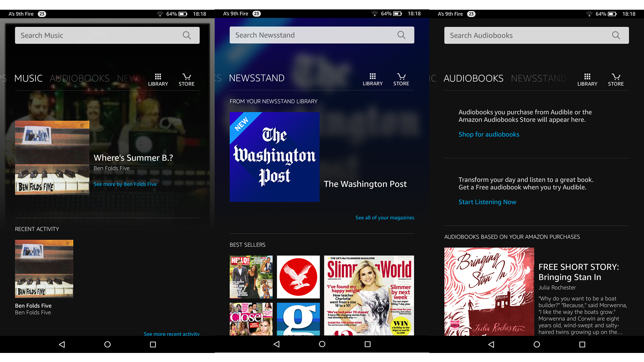Open notification badge 23 on Newsstand screen

[x=257, y=13]
